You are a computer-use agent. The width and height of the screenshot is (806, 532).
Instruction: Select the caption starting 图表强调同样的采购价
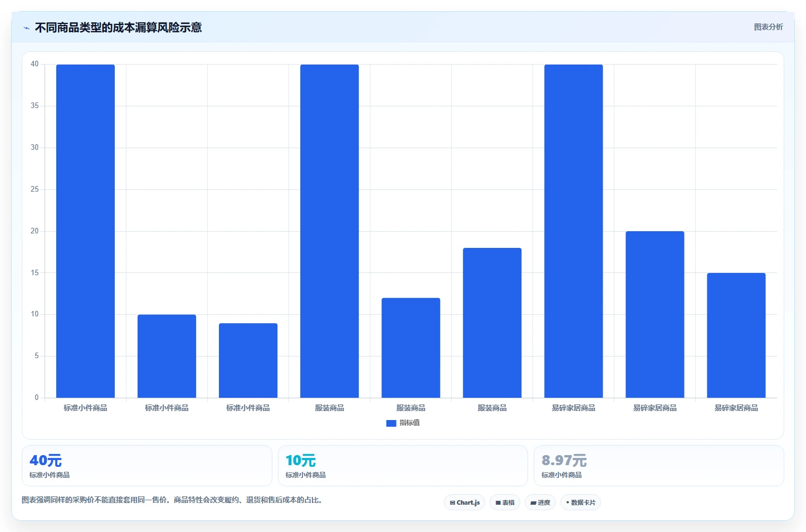(x=172, y=500)
